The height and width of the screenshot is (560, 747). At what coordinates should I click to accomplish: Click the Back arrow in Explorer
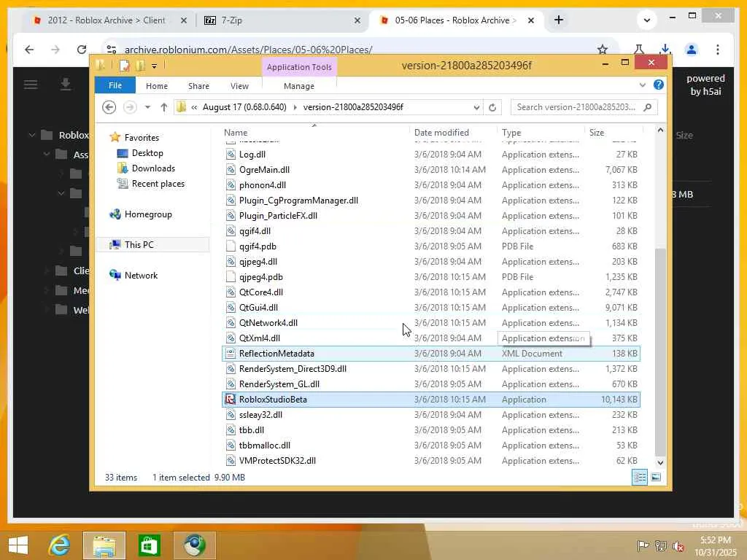point(109,107)
